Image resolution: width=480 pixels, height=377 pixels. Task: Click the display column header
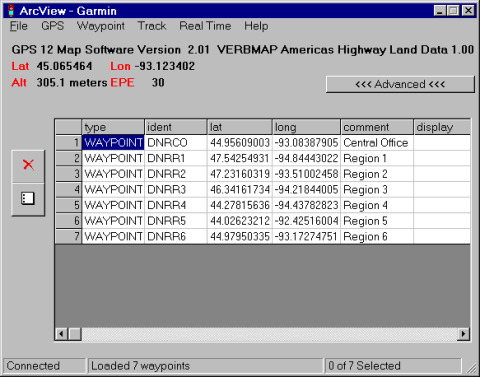(442, 127)
